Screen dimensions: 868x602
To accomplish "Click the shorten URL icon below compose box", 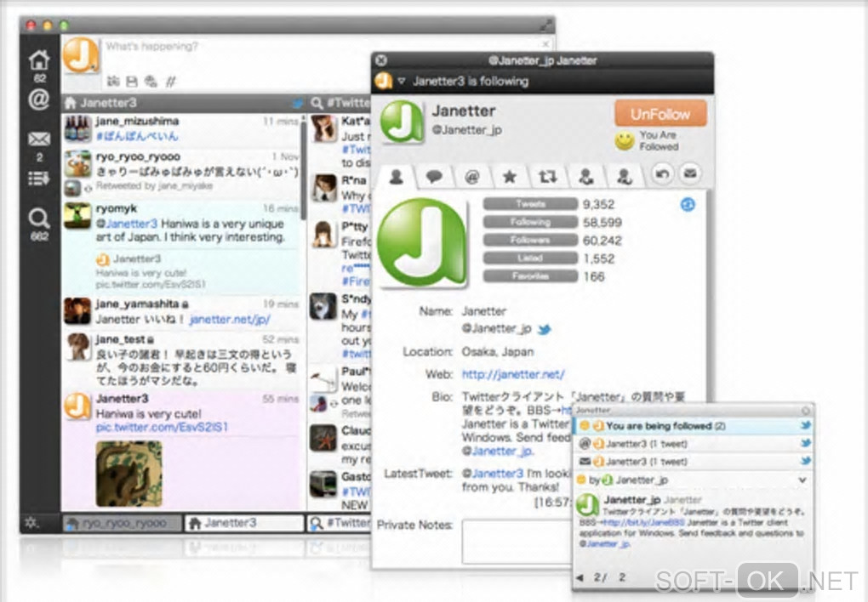I will click(x=113, y=82).
